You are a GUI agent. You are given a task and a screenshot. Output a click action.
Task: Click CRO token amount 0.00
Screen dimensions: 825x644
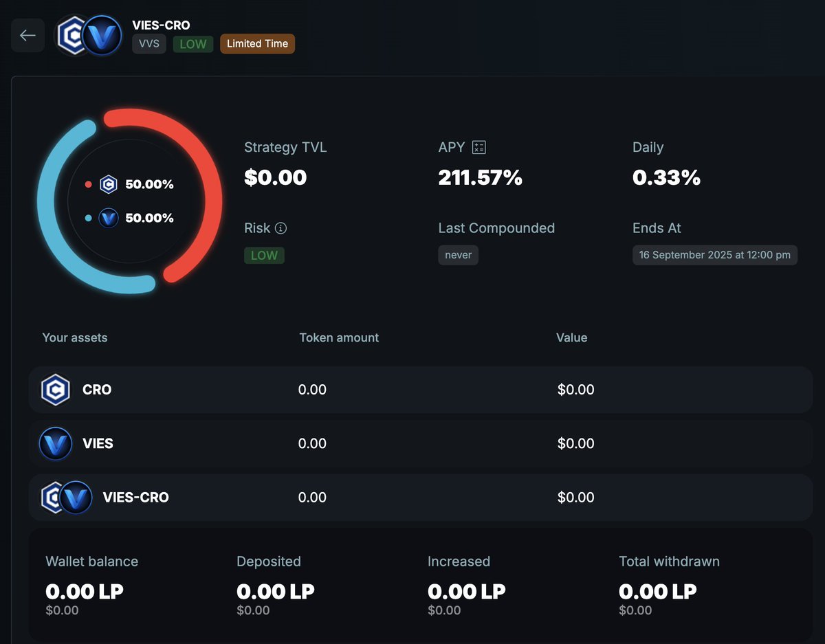pyautogui.click(x=312, y=390)
